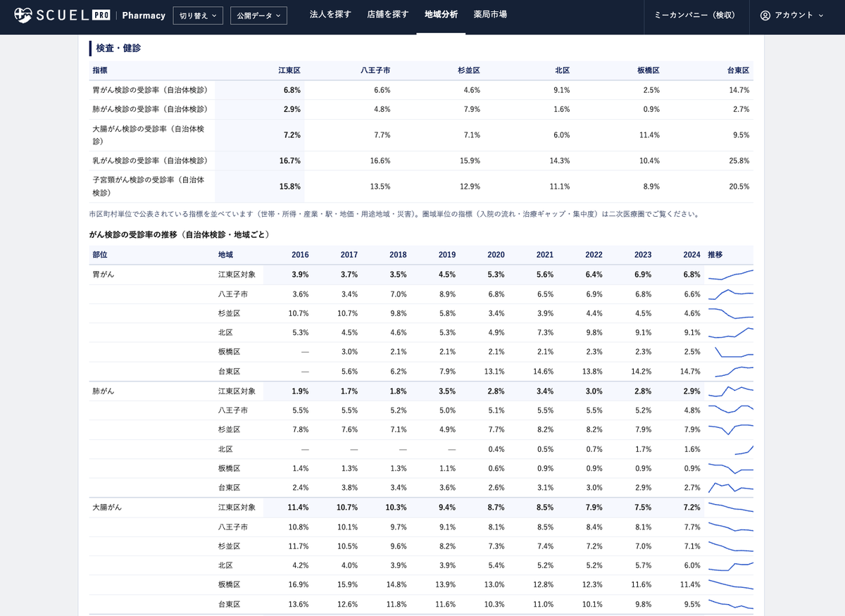The image size is (845, 616).
Task: Click the account profile icon
Action: [765, 15]
